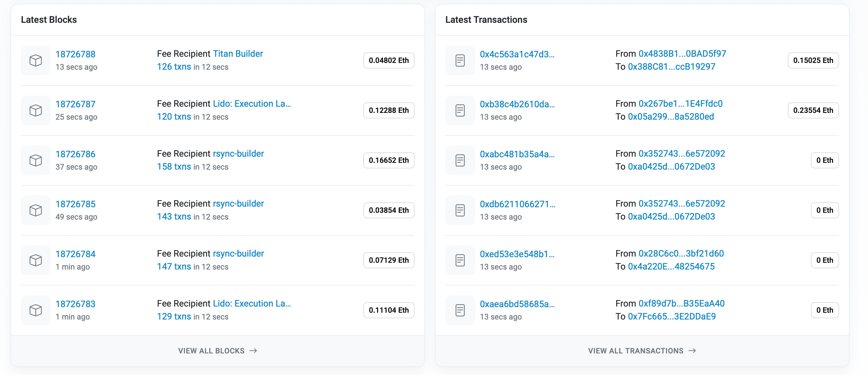Click the 0.12288 Eth reward badge

[389, 110]
